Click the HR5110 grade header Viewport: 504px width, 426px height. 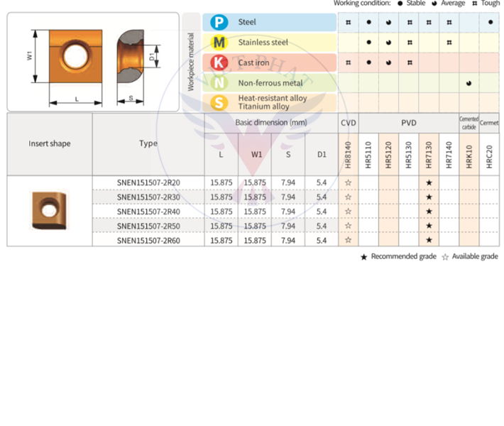(368, 155)
